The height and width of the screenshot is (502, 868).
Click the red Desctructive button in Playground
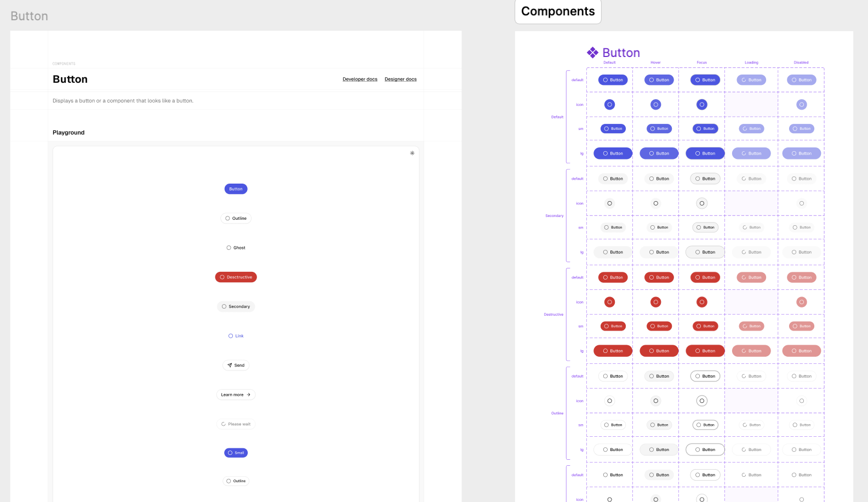[236, 277]
